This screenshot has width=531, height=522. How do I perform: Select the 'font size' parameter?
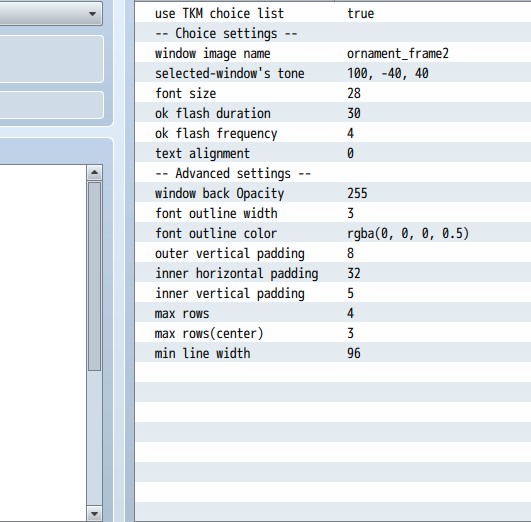coord(185,94)
